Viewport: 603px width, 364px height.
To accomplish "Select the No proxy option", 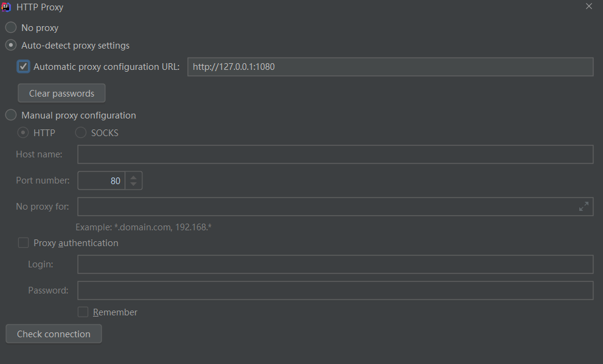I will click(x=12, y=27).
